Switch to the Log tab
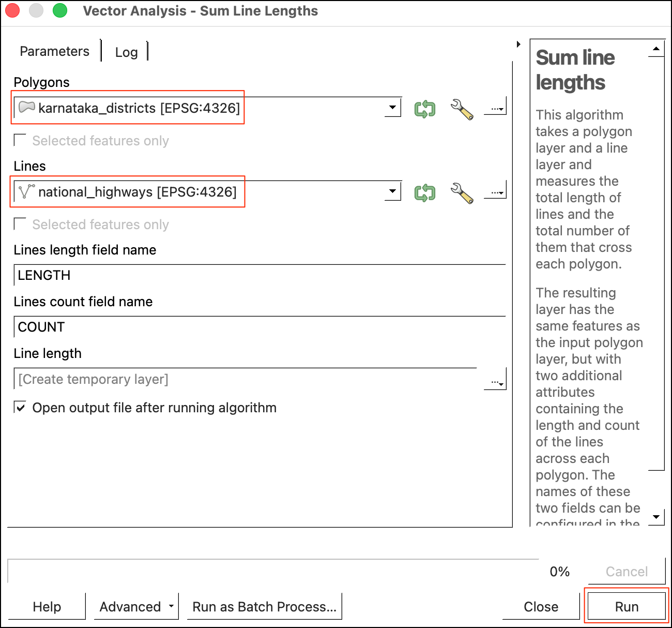The width and height of the screenshot is (672, 628). 126,52
